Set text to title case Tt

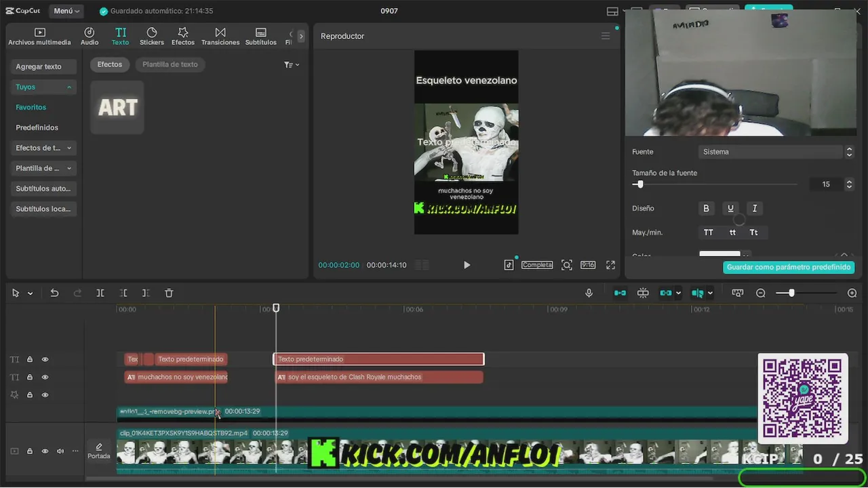click(753, 232)
